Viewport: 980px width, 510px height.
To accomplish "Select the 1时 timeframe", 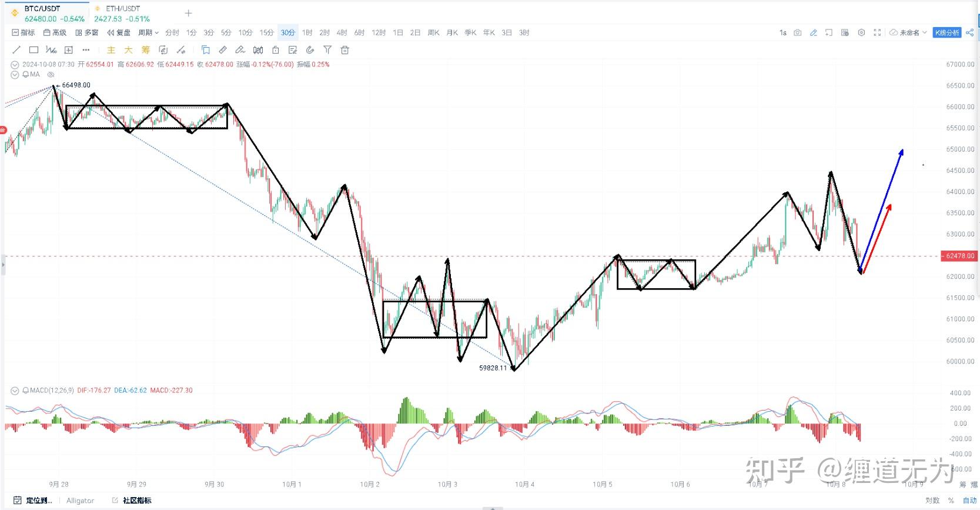I will click(307, 33).
